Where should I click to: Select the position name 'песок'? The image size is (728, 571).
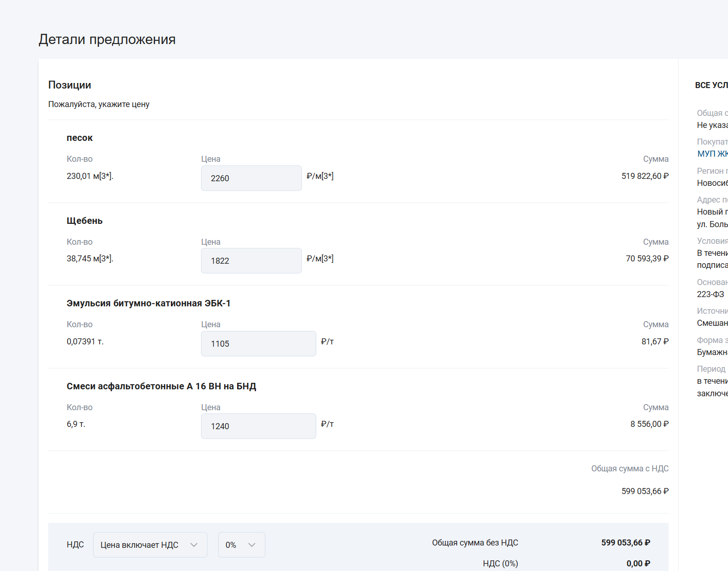click(80, 138)
